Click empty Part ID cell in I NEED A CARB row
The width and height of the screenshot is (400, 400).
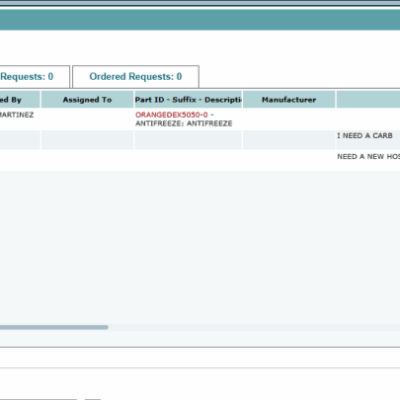pos(188,140)
